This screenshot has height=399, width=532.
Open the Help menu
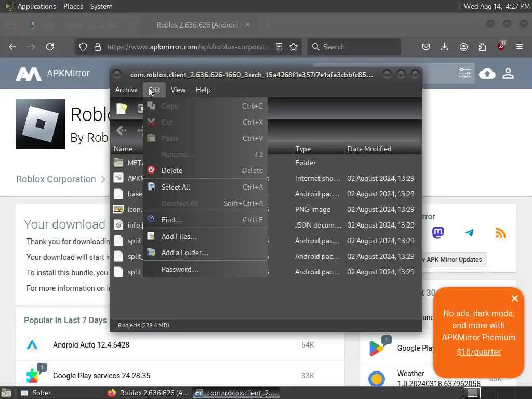point(203,90)
